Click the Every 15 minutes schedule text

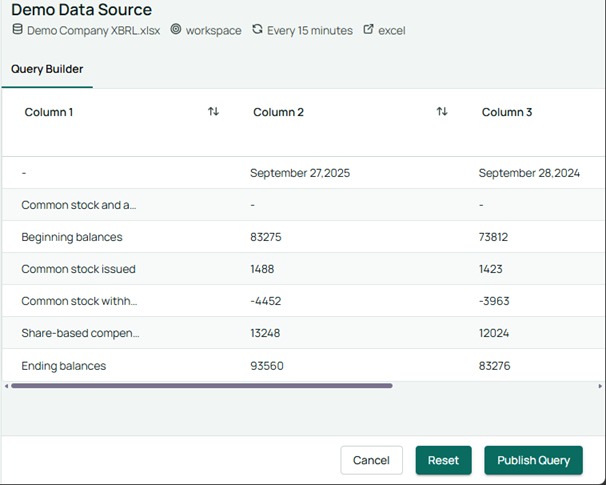coord(310,31)
